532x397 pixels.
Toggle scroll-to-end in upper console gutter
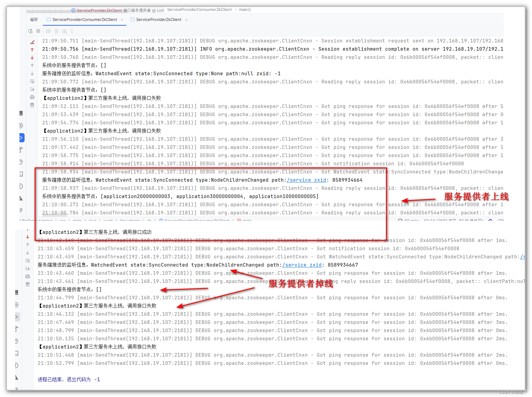tap(32, 89)
